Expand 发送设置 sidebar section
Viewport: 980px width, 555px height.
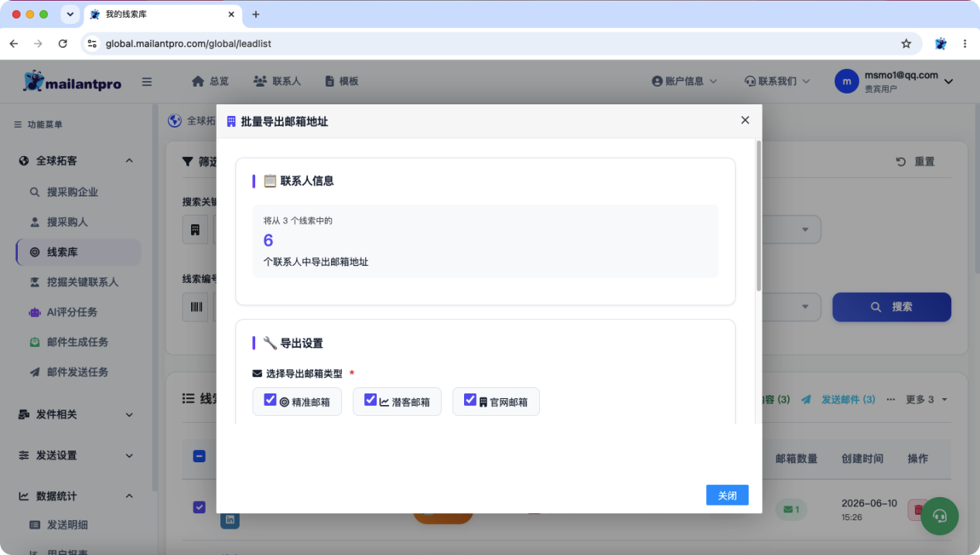pyautogui.click(x=76, y=455)
